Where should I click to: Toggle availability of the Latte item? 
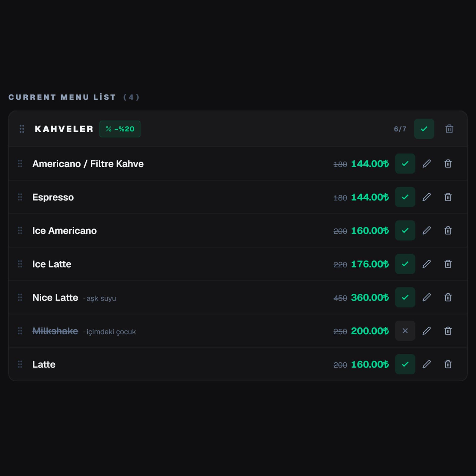(x=405, y=364)
